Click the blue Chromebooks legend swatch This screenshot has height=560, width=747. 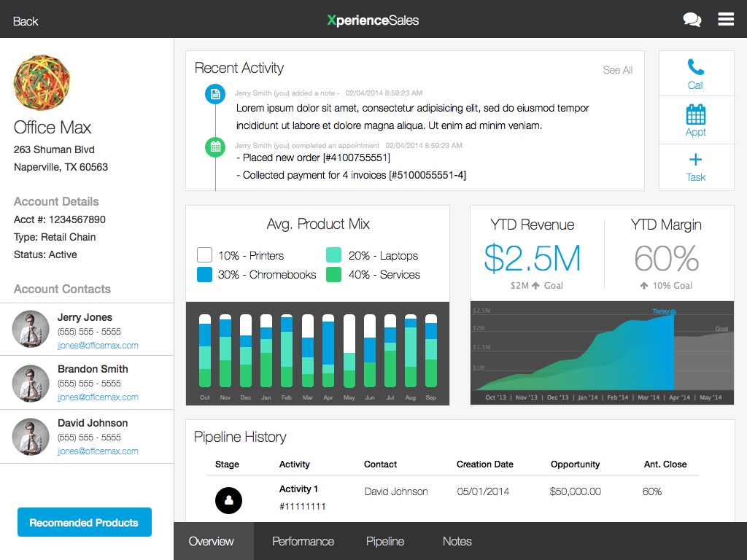point(204,274)
